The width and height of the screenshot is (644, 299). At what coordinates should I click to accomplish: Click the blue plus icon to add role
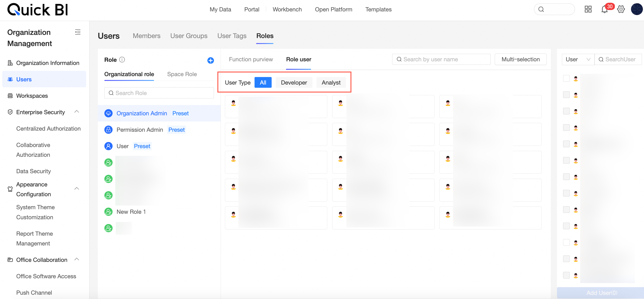pyautogui.click(x=211, y=60)
